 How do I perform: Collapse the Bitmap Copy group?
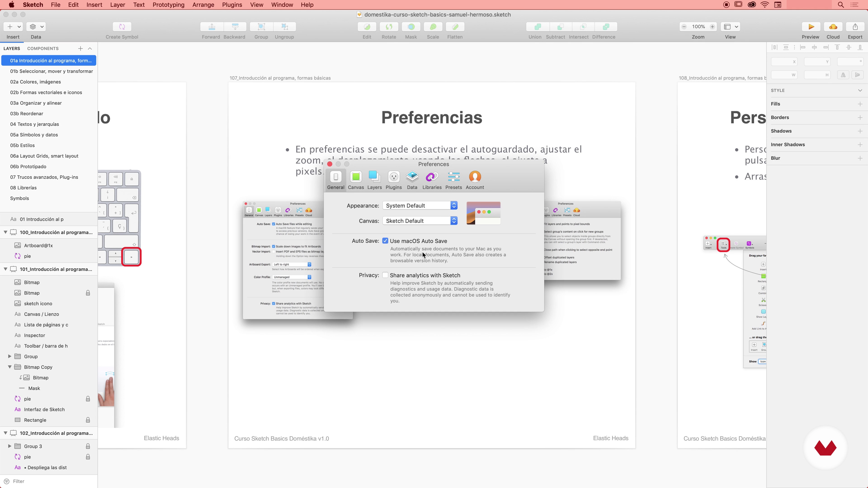click(9, 367)
